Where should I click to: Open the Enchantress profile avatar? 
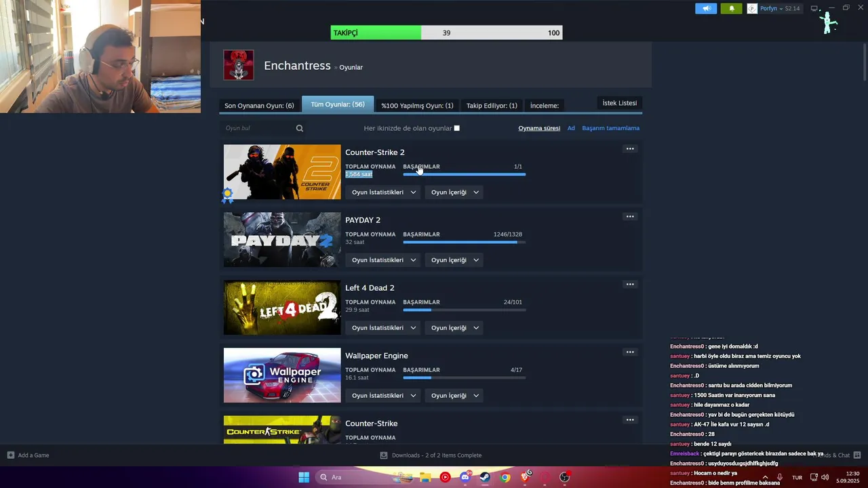[239, 65]
